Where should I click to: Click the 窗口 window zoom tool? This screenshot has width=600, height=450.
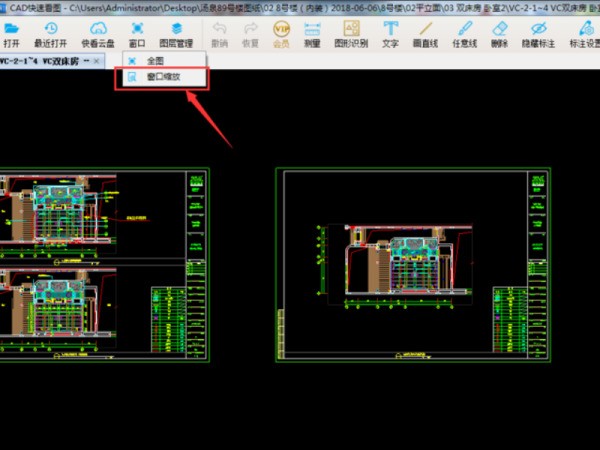[137, 34]
